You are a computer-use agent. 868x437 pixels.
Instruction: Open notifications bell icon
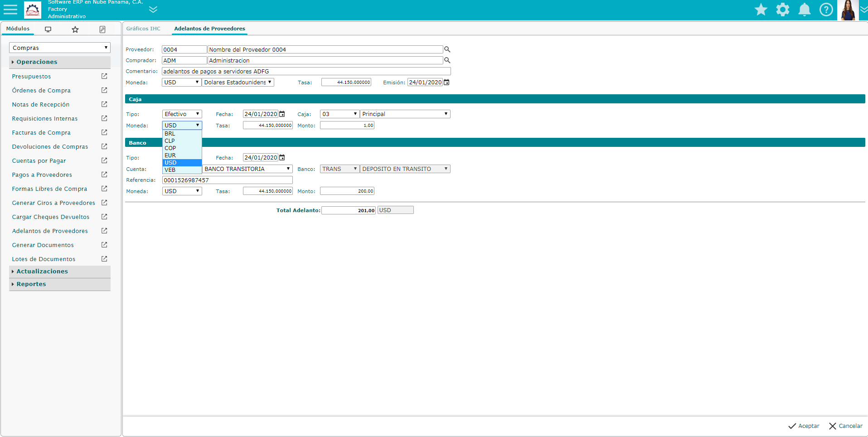coord(804,10)
